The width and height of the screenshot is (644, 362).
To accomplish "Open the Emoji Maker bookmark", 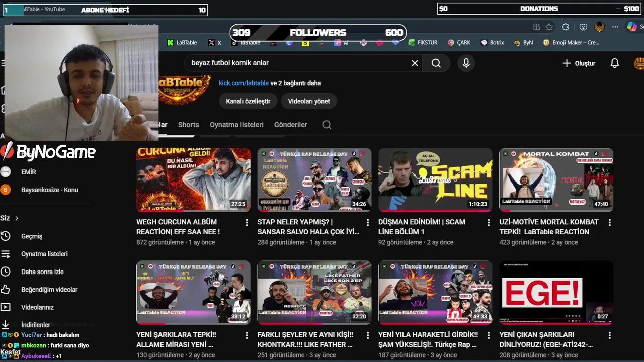I will click(x=572, y=43).
